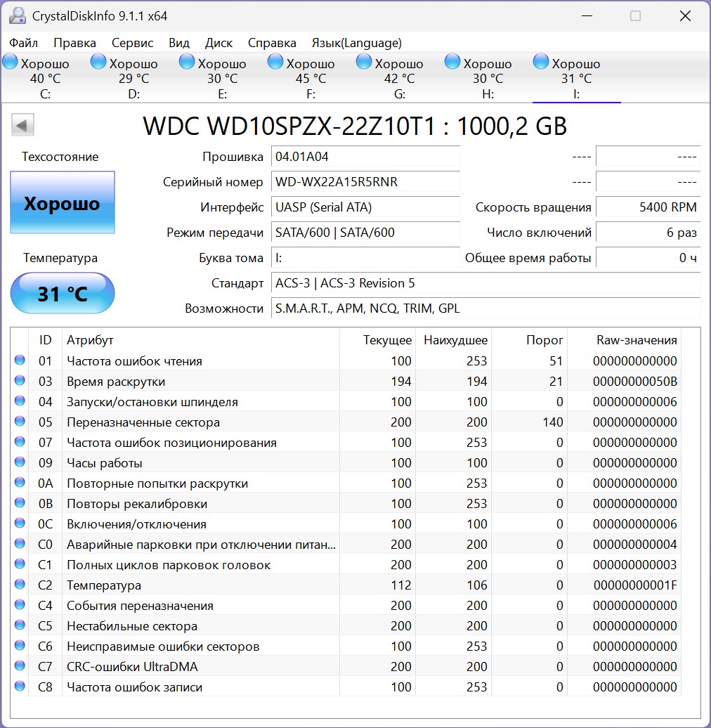711x728 pixels.
Task: Click the Атрибут column header
Action: pyautogui.click(x=200, y=340)
